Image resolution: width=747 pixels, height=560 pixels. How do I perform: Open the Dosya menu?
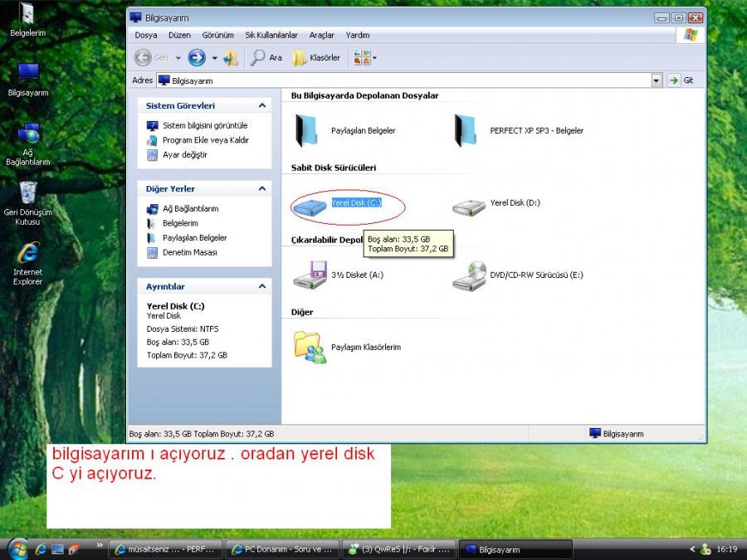pyautogui.click(x=146, y=35)
